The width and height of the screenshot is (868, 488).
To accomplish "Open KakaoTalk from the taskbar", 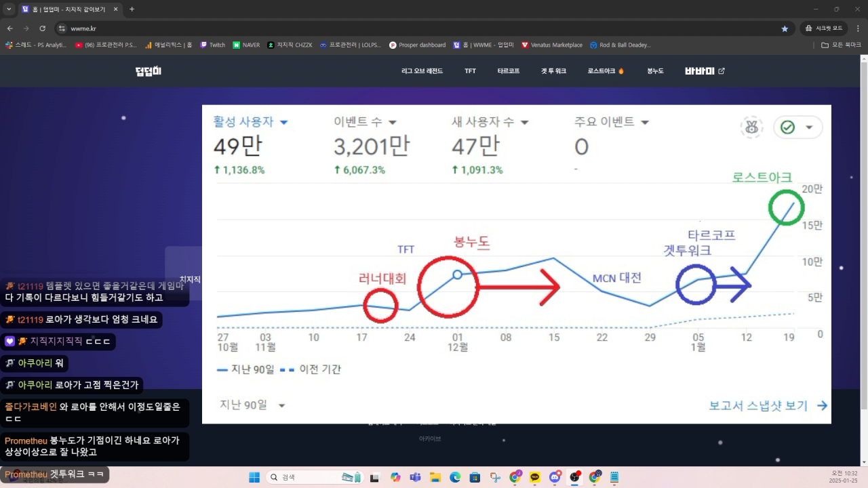I will pos(534,477).
